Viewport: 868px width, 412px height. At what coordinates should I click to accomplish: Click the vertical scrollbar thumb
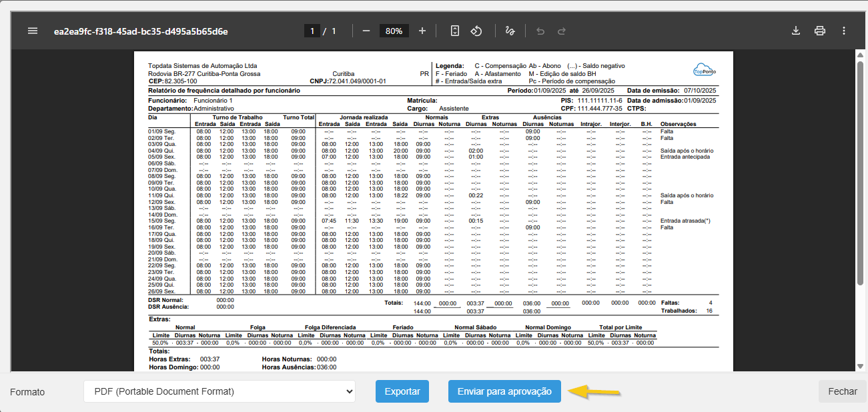coord(860,173)
